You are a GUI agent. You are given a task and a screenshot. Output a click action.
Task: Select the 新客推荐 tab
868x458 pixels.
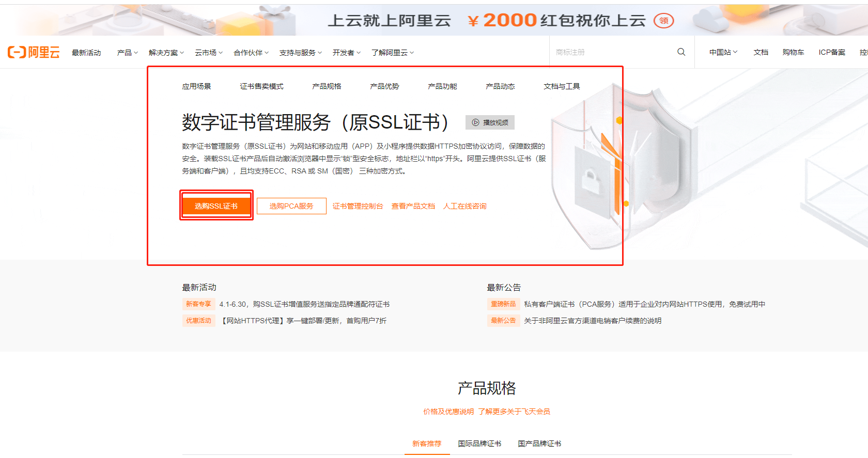point(427,444)
